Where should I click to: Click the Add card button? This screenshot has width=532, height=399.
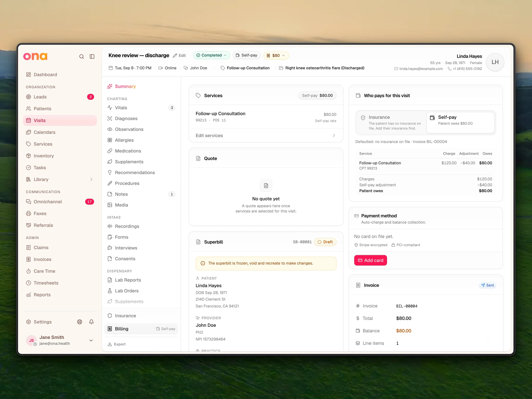tap(370, 260)
